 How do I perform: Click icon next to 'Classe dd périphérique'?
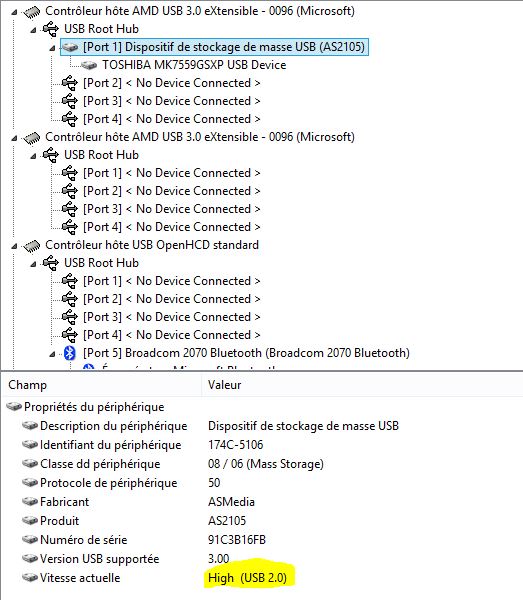pyautogui.click(x=30, y=463)
